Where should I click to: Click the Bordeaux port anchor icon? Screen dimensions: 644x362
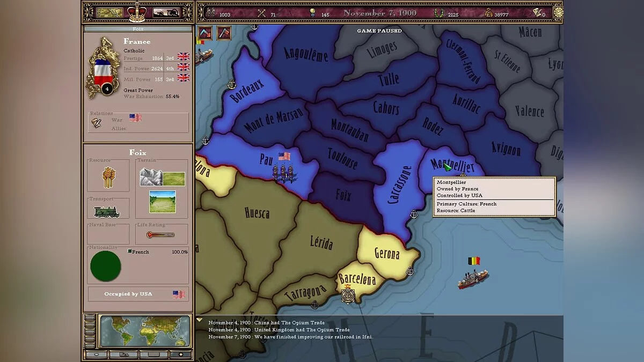231,85
